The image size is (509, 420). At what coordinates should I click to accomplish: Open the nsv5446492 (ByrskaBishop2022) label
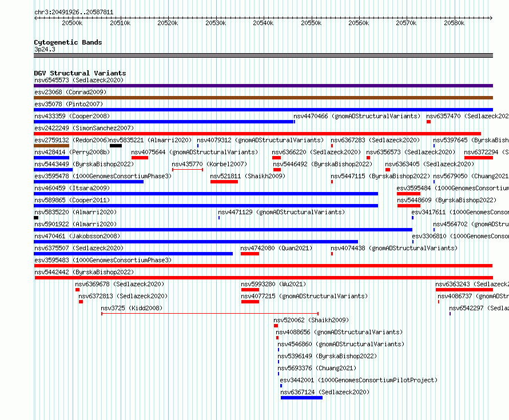(x=323, y=164)
